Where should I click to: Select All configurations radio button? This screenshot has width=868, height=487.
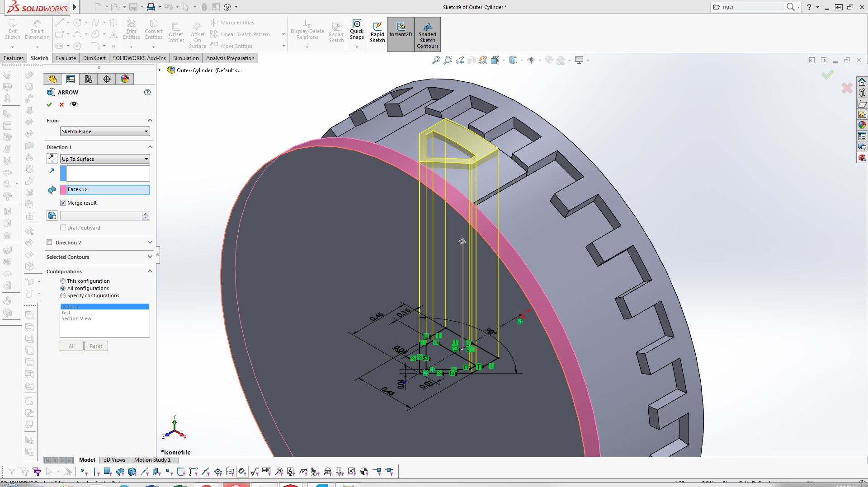[x=63, y=288]
